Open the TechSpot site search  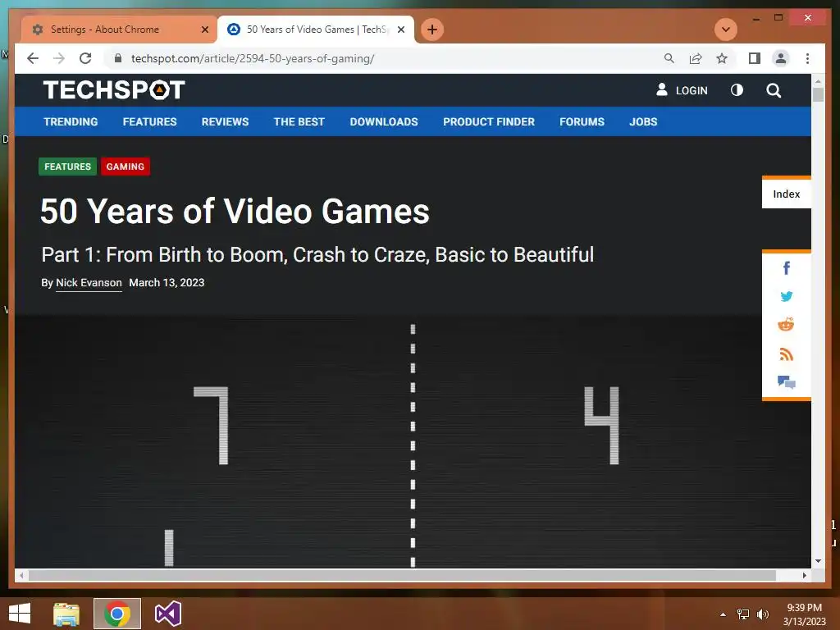774,90
